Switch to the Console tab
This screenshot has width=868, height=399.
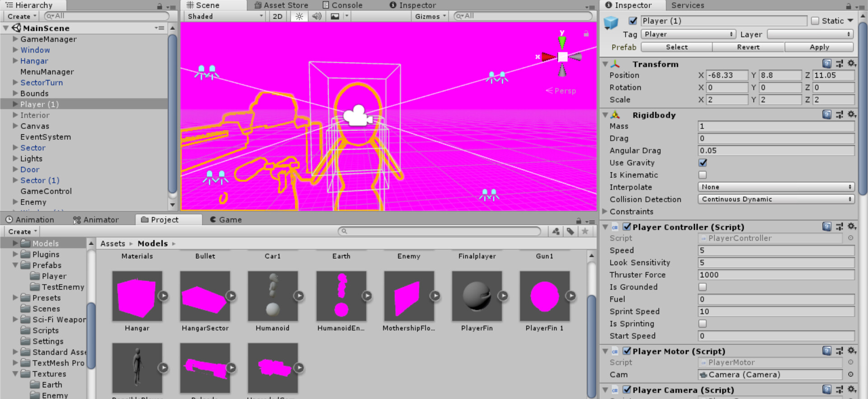click(x=342, y=5)
